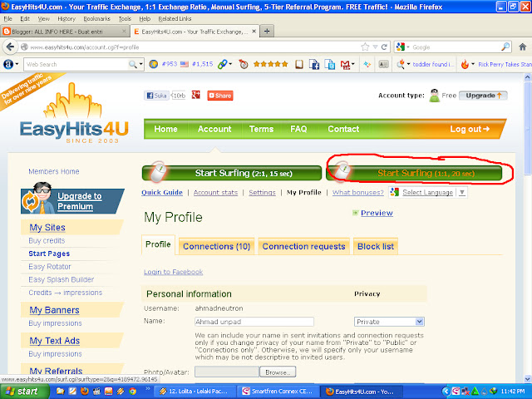The width and height of the screenshot is (532, 399).
Task: Click the Facebook Suka like button
Action: (x=156, y=96)
